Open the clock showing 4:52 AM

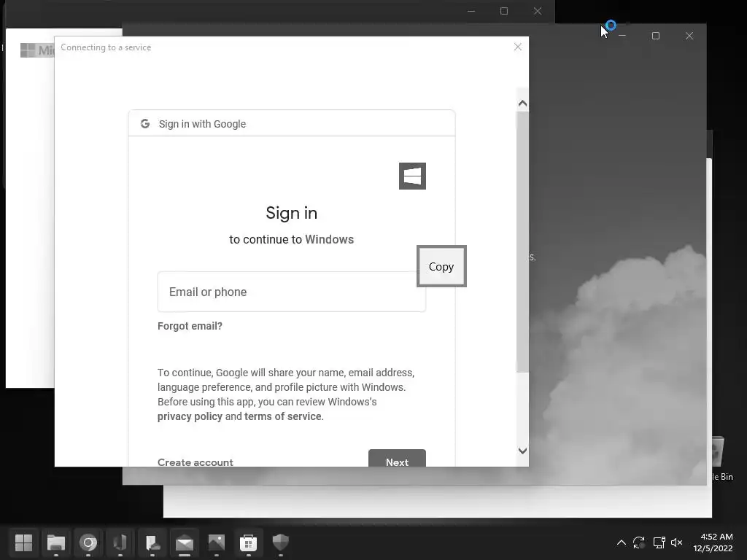coord(713,542)
